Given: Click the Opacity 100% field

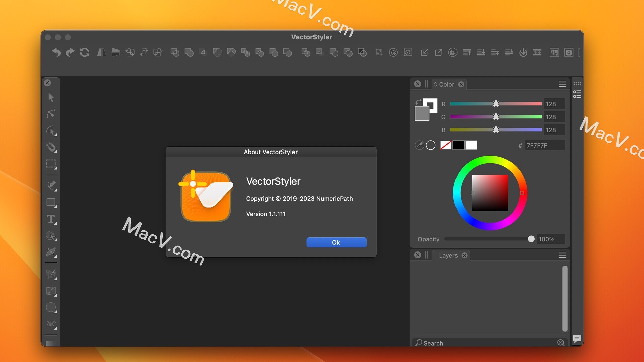Looking at the screenshot, I should point(551,239).
